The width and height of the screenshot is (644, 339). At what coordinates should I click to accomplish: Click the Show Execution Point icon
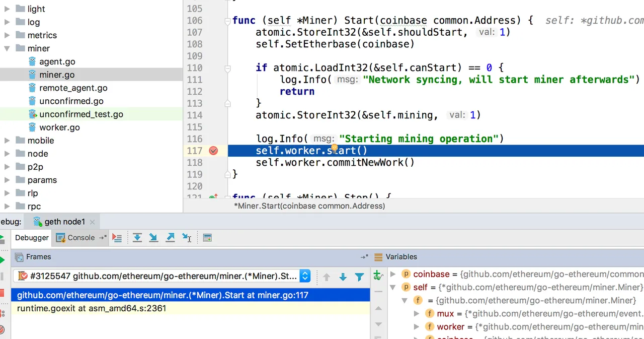[117, 238]
